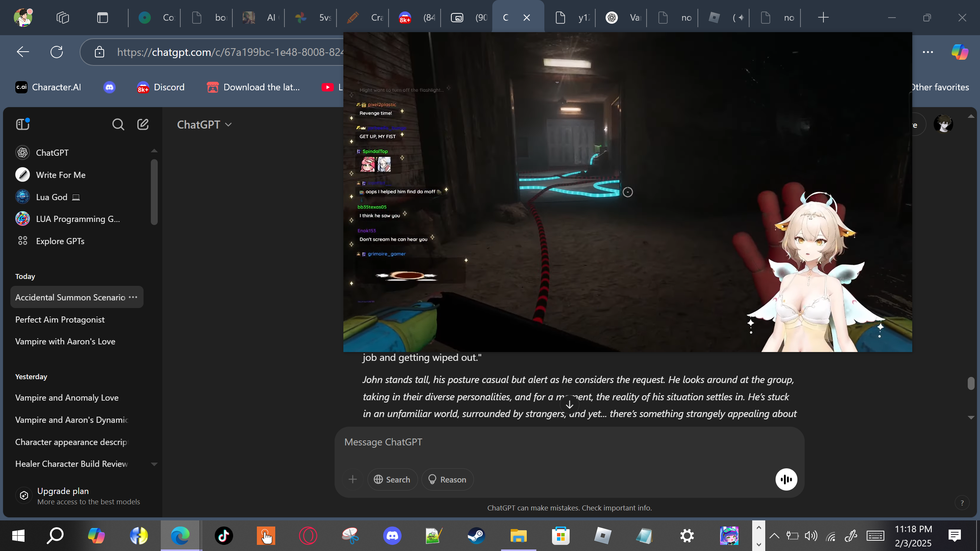The image size is (980, 551).
Task: Jump to bottom of the conversation
Action: click(x=570, y=404)
